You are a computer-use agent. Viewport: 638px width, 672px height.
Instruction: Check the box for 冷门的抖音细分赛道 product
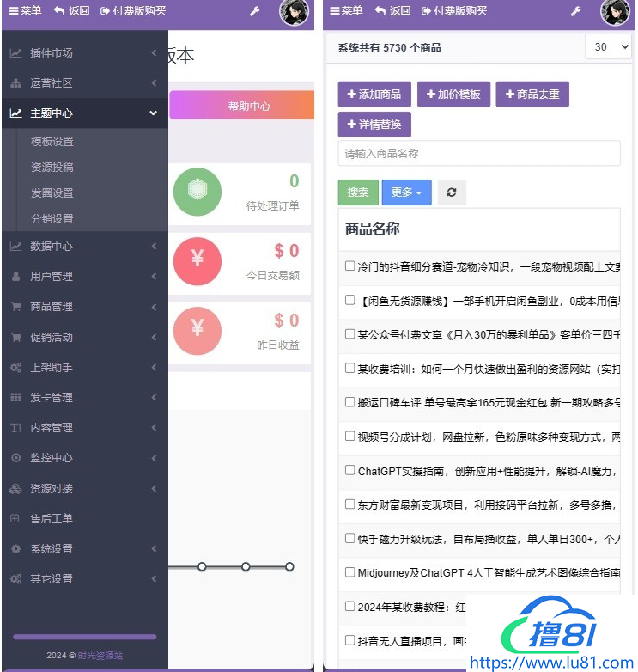[349, 266]
